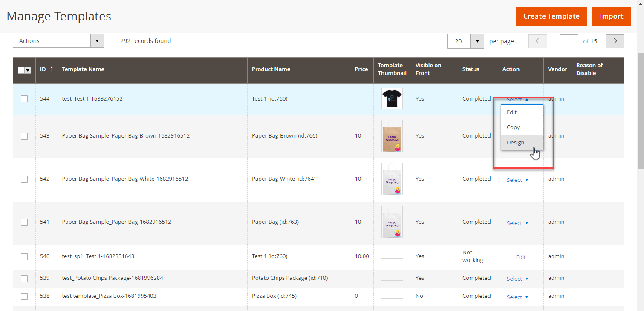Choose Copy from the action menu
Screen dimensions: 644x311
pos(513,127)
